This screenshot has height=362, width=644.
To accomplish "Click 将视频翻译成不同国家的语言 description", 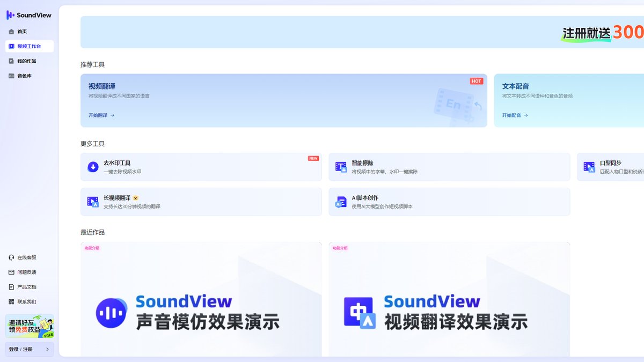I will pyautogui.click(x=119, y=96).
